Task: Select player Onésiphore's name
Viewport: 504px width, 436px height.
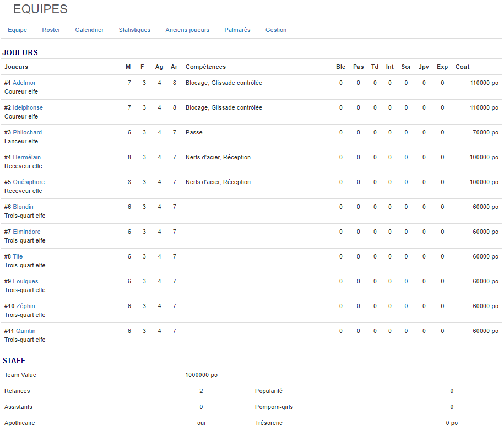Action: pos(29,182)
